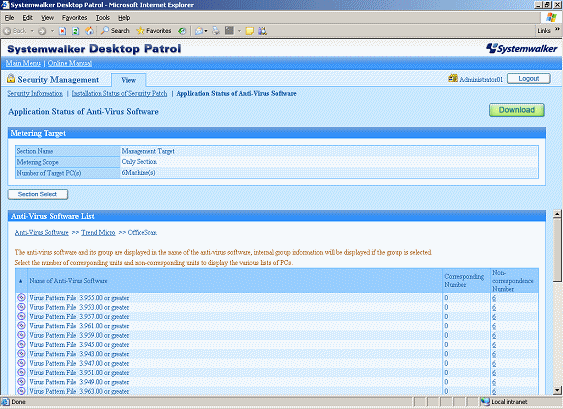Click the scrollbar up arrow
563x409 pixels.
click(x=557, y=214)
